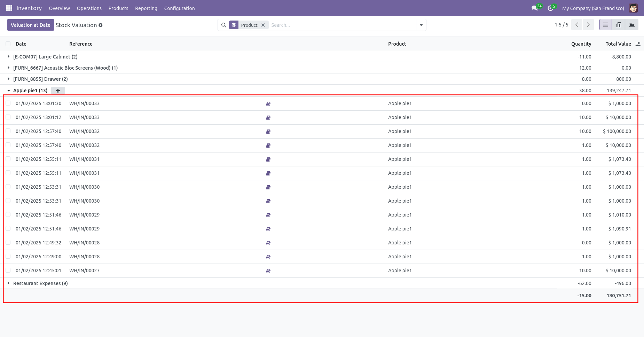Click into the Search input field

343,25
